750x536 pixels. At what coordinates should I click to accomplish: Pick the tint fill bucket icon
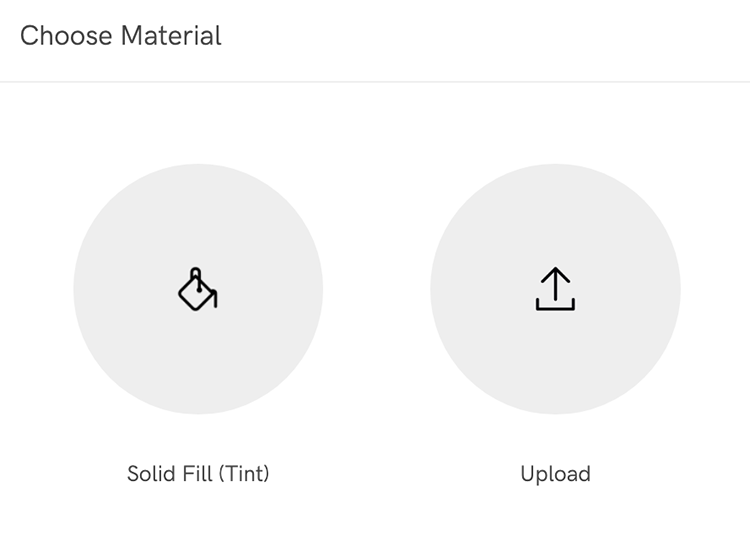click(x=198, y=289)
